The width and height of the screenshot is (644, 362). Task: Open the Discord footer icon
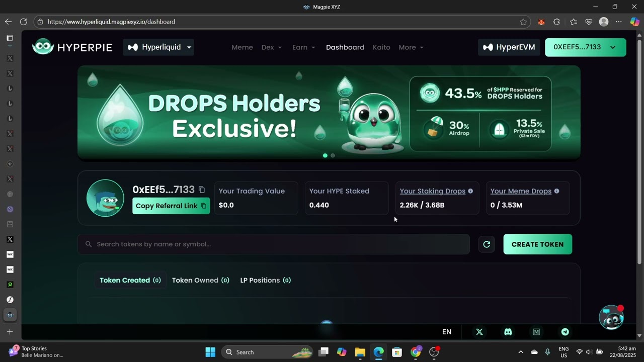pyautogui.click(x=508, y=332)
